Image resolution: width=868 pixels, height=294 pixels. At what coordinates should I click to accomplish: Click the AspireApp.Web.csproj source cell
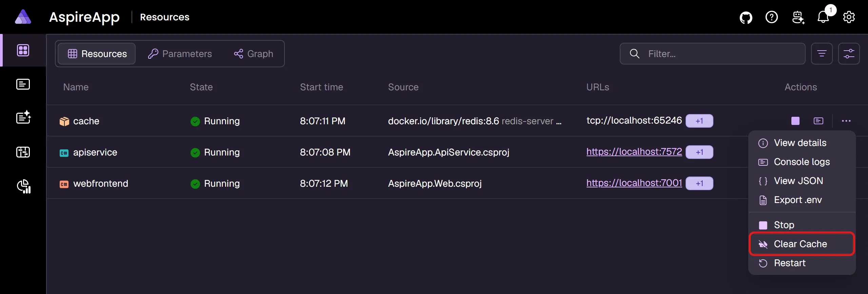point(435,184)
